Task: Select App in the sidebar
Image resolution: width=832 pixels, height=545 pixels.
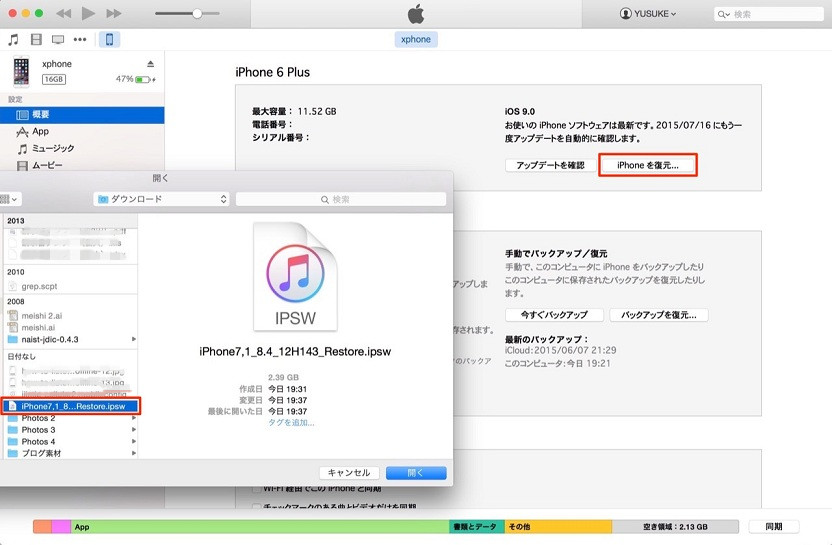Action: click(82, 131)
